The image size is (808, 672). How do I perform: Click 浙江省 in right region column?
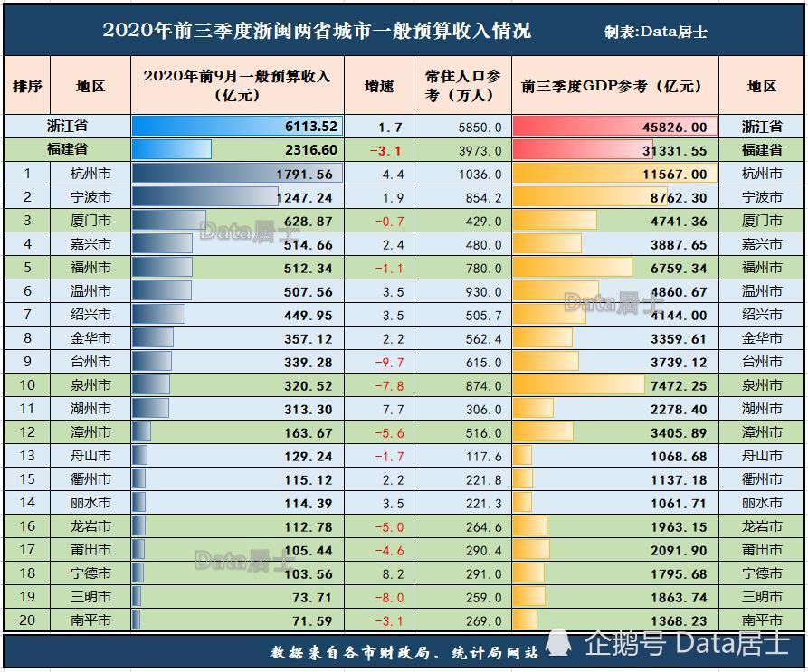(762, 127)
